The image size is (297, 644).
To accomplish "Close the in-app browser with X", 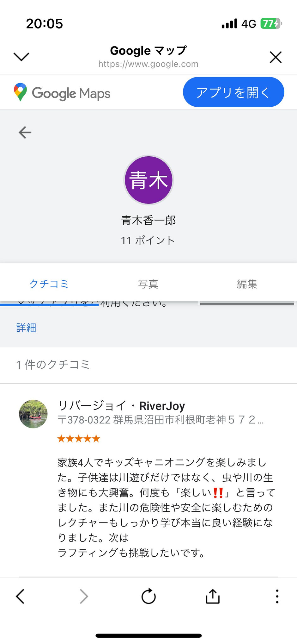I will pos(276,57).
